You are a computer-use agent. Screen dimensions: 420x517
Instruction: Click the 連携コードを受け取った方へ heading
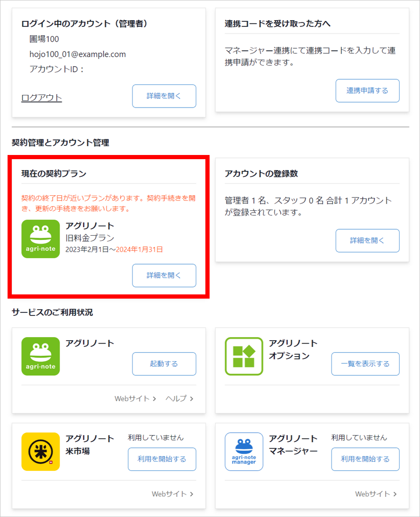[278, 24]
